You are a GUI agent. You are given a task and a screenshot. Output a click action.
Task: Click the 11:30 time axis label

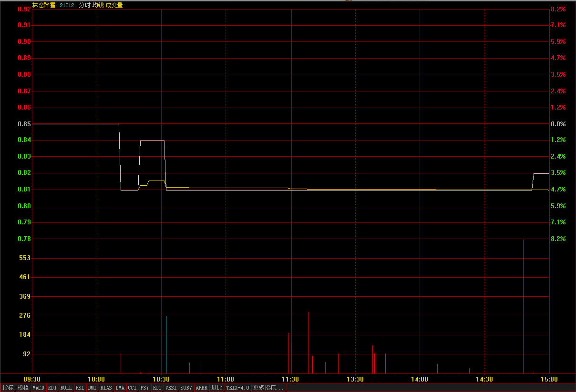pos(290,379)
